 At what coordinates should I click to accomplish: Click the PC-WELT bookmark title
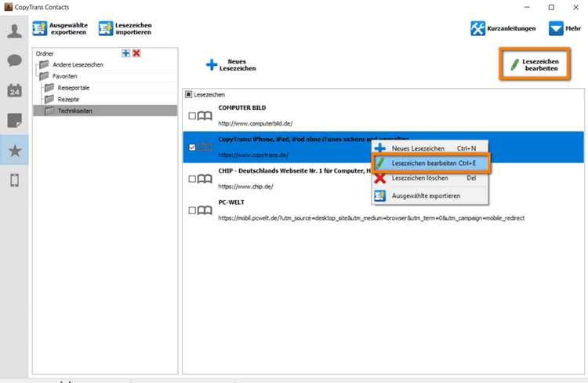click(x=231, y=202)
